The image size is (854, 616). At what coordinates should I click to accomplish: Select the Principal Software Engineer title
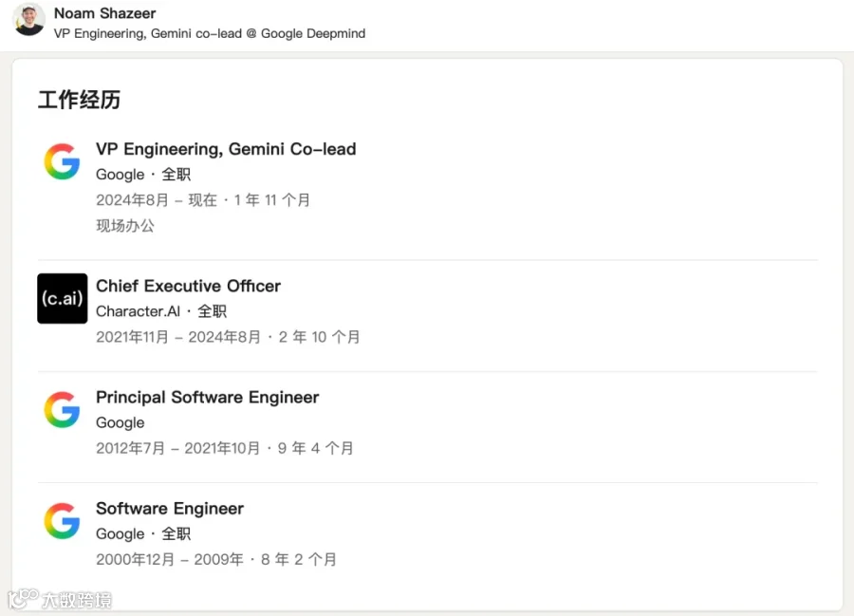[x=208, y=398]
